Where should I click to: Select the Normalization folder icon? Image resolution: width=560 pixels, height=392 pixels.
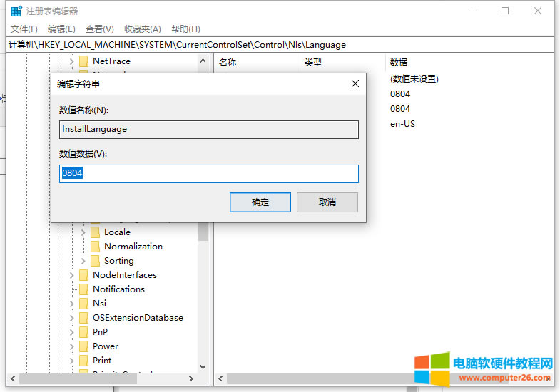(95, 247)
